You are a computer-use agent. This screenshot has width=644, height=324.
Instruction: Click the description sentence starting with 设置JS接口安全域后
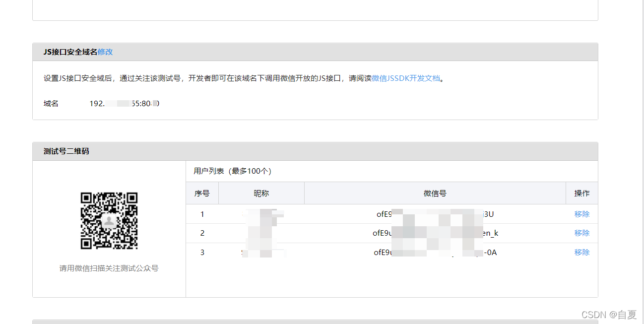pyautogui.click(x=244, y=78)
